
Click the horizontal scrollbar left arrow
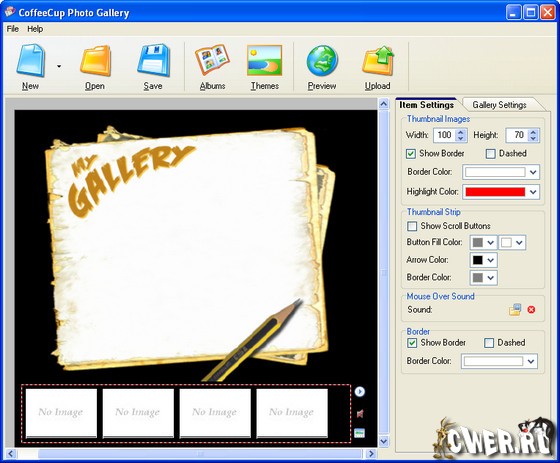tap(10, 454)
